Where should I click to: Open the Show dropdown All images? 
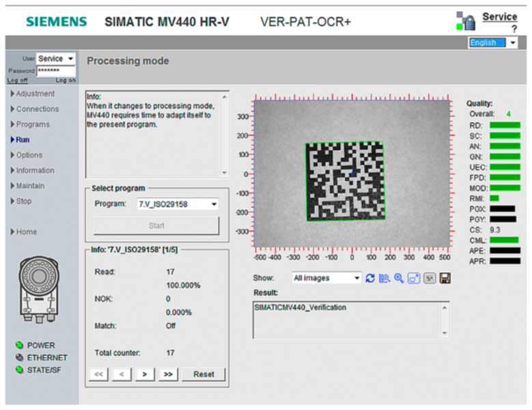point(326,278)
